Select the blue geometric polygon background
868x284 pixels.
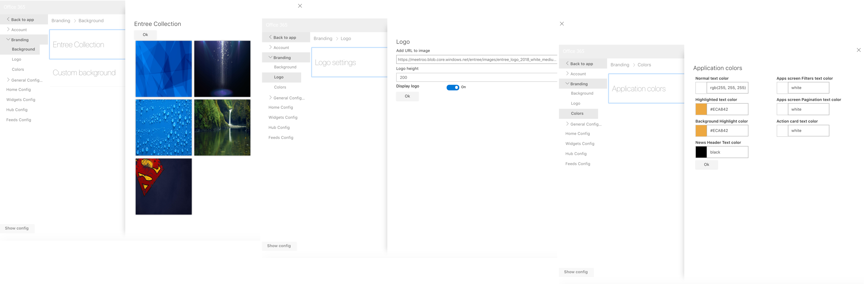(x=164, y=69)
